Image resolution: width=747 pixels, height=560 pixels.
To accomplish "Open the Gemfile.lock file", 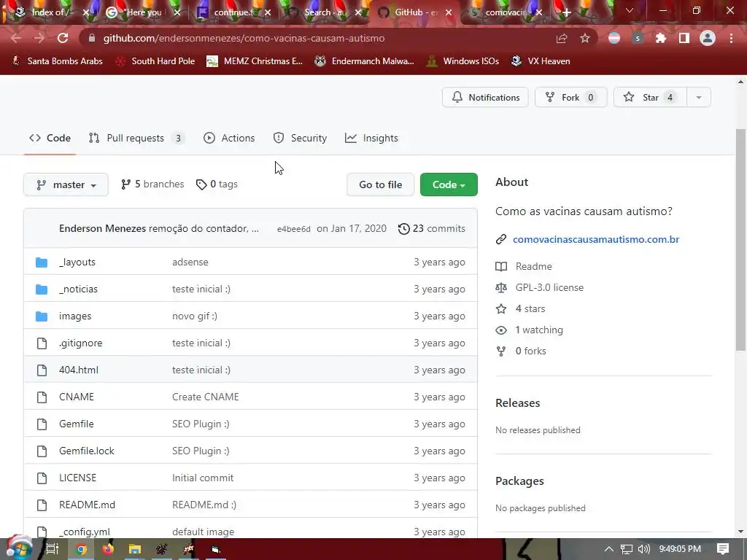I will (x=87, y=451).
